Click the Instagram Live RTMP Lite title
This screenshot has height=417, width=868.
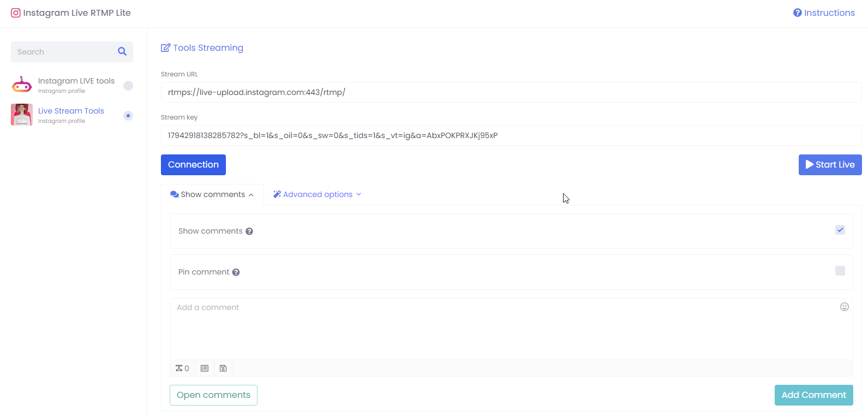pyautogui.click(x=77, y=13)
